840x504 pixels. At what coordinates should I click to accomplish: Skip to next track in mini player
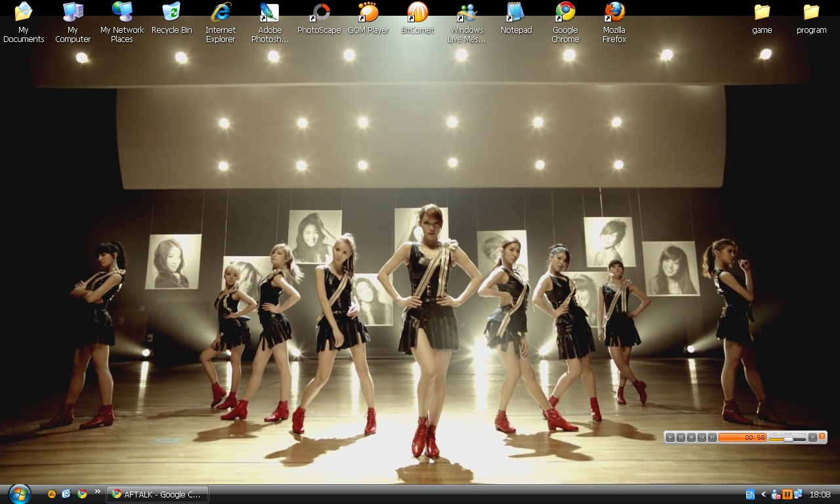(x=712, y=437)
